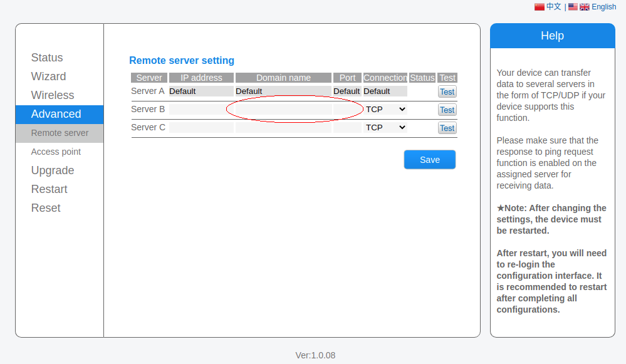
Task: Go to the Wireless settings page
Action: [53, 95]
